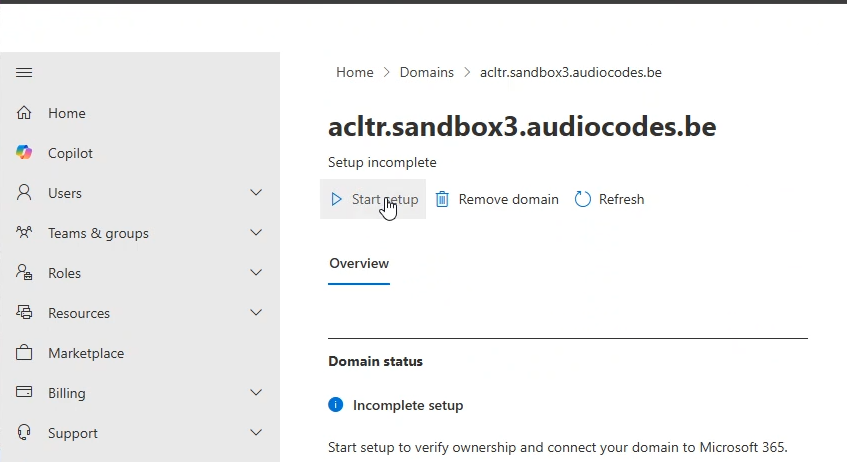
Task: Expand the Teams & groups chevron
Action: [x=256, y=232]
